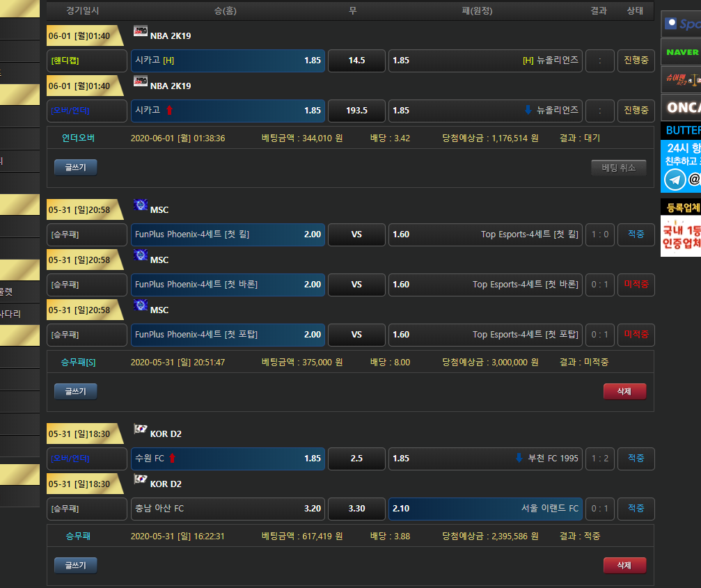Delete the 617,419 원 승무패 bet with 삭제

[624, 565]
